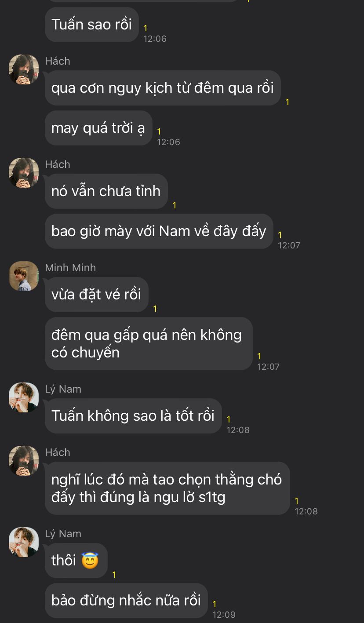Viewport: 364px width, 623px height.
Task: Tap the 'Tuấn không sao là tốt rồi' message
Action: 133,416
